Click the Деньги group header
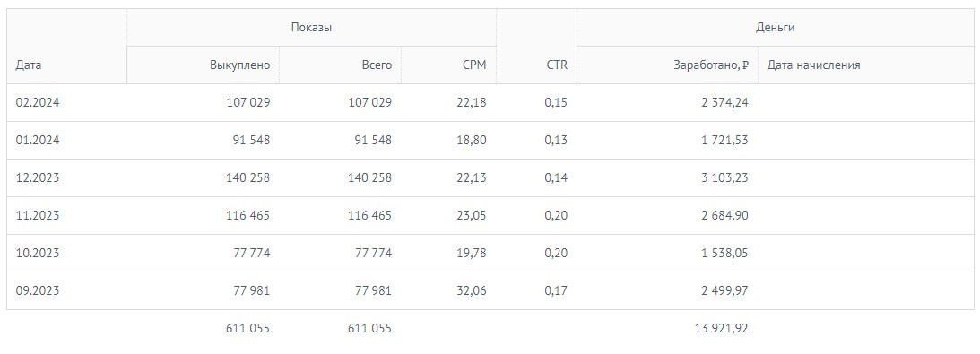The image size is (980, 354). [x=775, y=28]
